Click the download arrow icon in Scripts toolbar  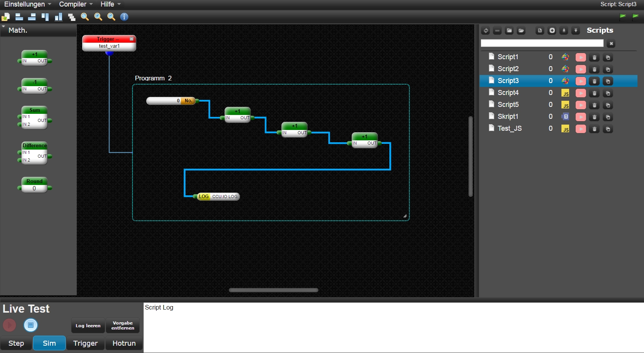point(564,31)
